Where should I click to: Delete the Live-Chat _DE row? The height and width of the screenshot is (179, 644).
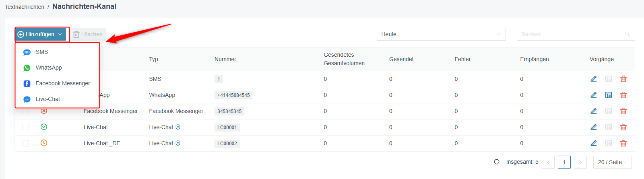coord(623,143)
